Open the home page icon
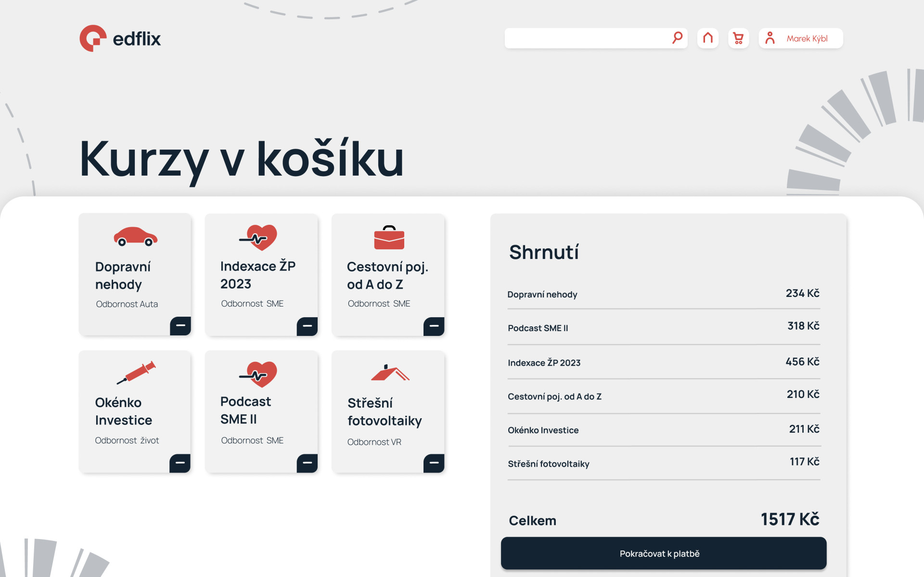This screenshot has height=577, width=924. [707, 38]
